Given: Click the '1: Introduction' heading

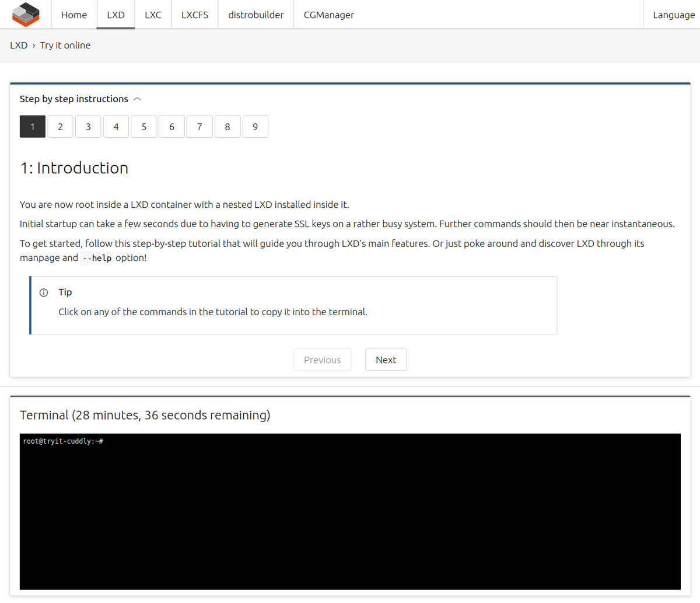Looking at the screenshot, I should coord(74,168).
